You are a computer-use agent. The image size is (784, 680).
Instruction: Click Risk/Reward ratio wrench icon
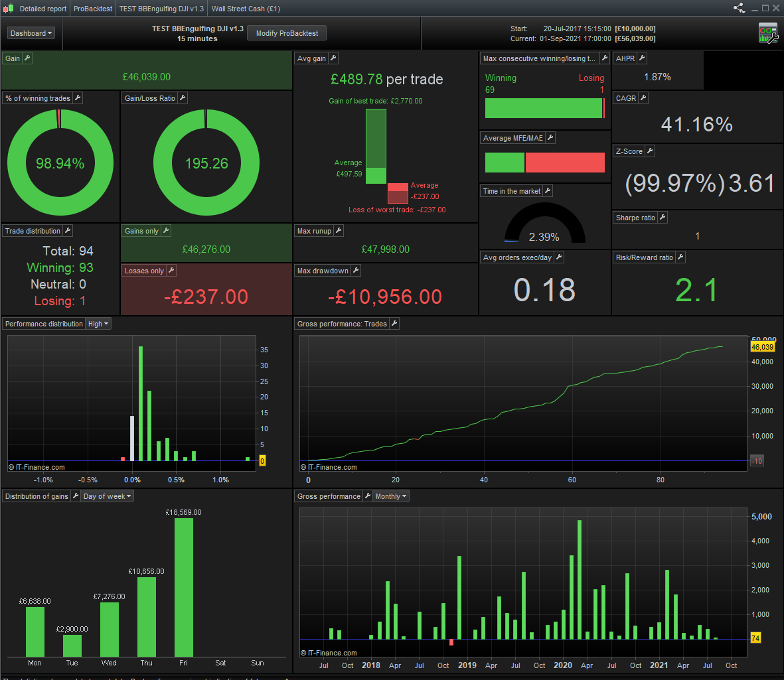(680, 257)
